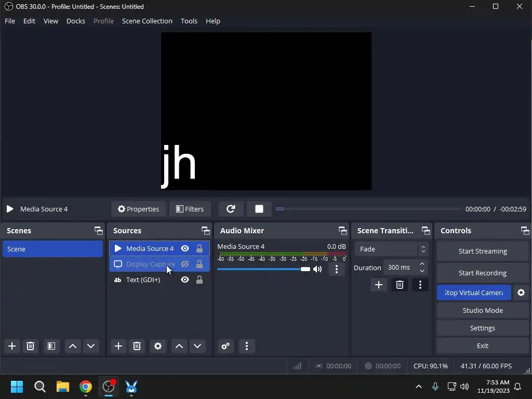The image size is (532, 399).
Task: Open Filters for the selected source
Action: (190, 209)
